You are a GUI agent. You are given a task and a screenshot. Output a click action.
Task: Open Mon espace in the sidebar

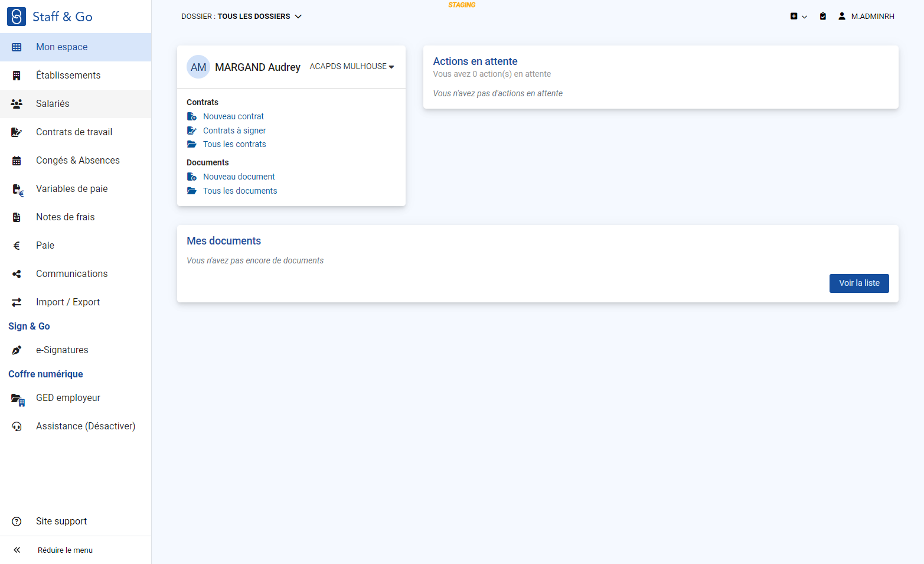point(76,47)
